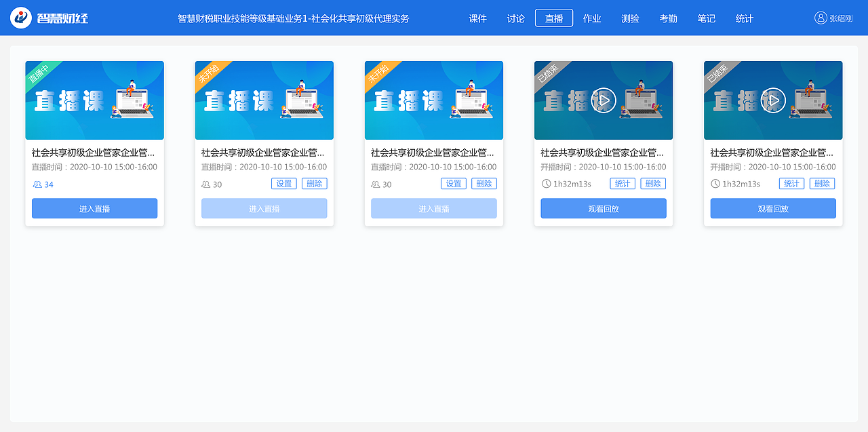Click 删除 on the third live card
This screenshot has height=432, width=868.
[x=484, y=183]
